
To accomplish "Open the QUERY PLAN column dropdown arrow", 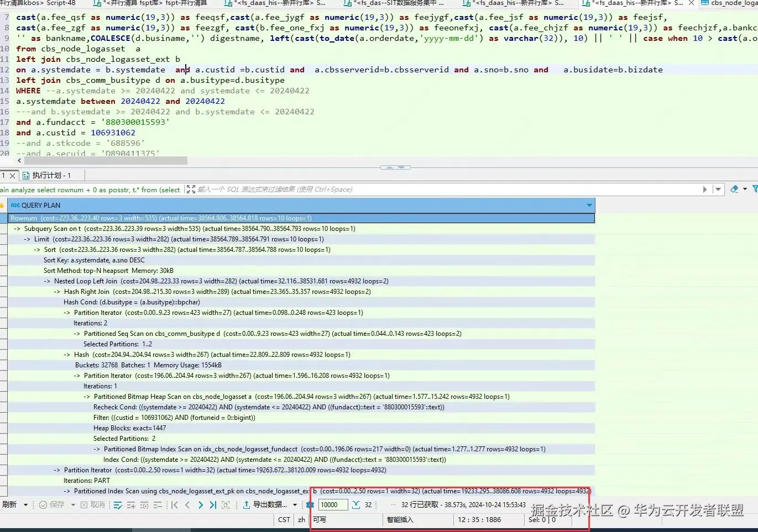I will 589,206.
